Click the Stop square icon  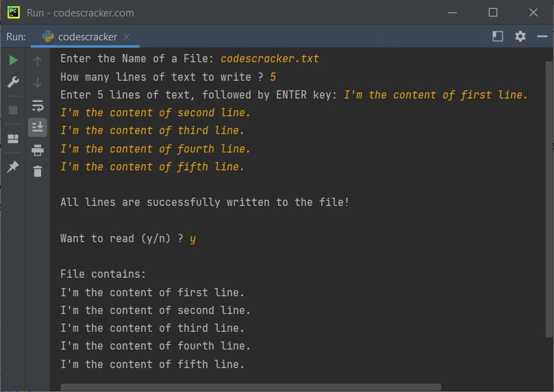[13, 110]
